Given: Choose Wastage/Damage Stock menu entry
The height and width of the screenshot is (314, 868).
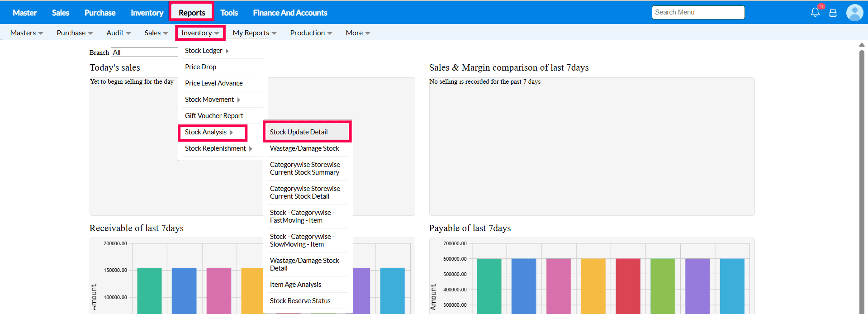Looking at the screenshot, I should pyautogui.click(x=304, y=148).
